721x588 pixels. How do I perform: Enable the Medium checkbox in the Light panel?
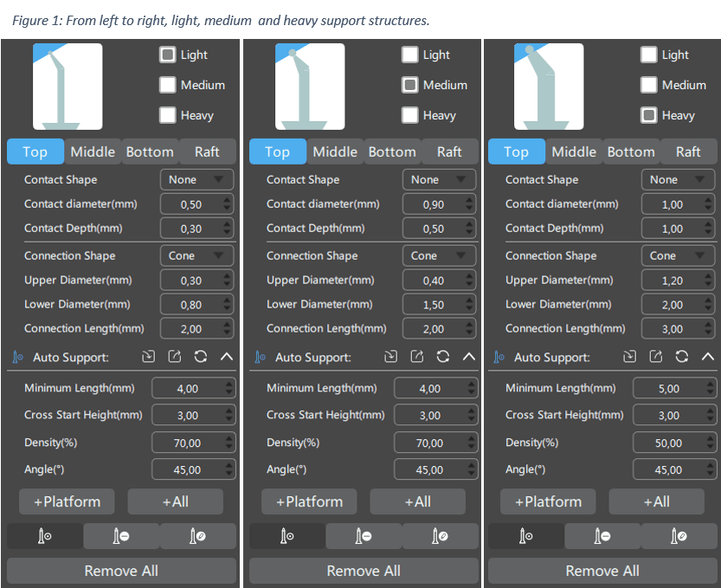168,85
